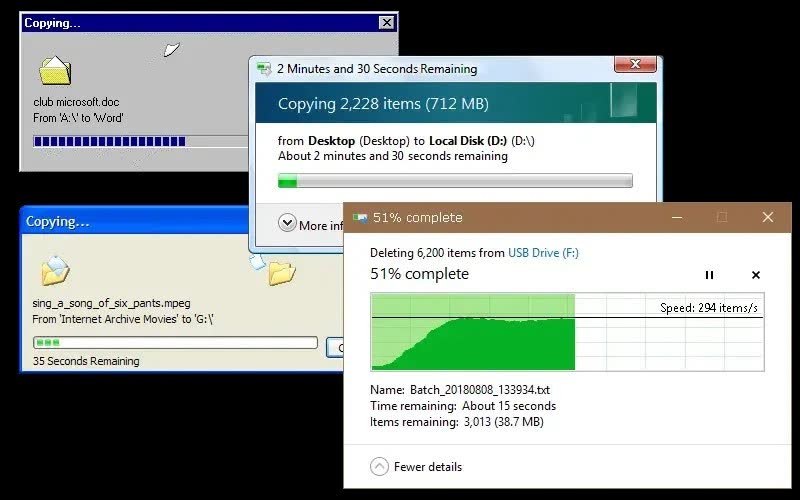Expand More information in the Vista copy dialog

(287, 223)
